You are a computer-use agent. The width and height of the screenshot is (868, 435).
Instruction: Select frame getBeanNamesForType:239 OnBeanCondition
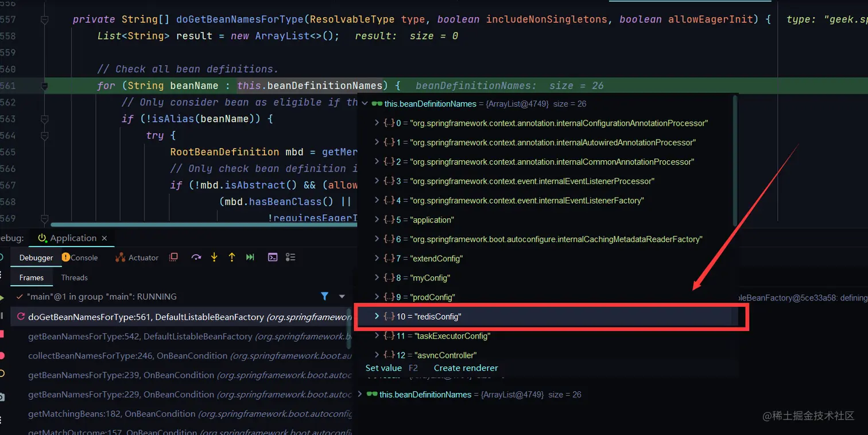tap(180, 375)
